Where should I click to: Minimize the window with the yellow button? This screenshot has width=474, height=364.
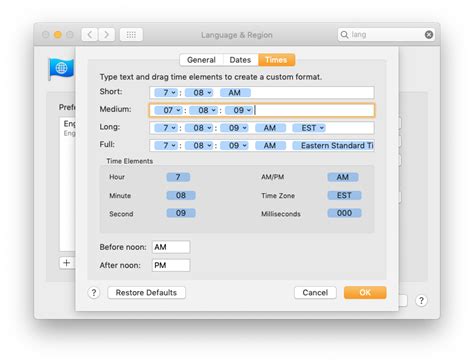pyautogui.click(x=58, y=35)
